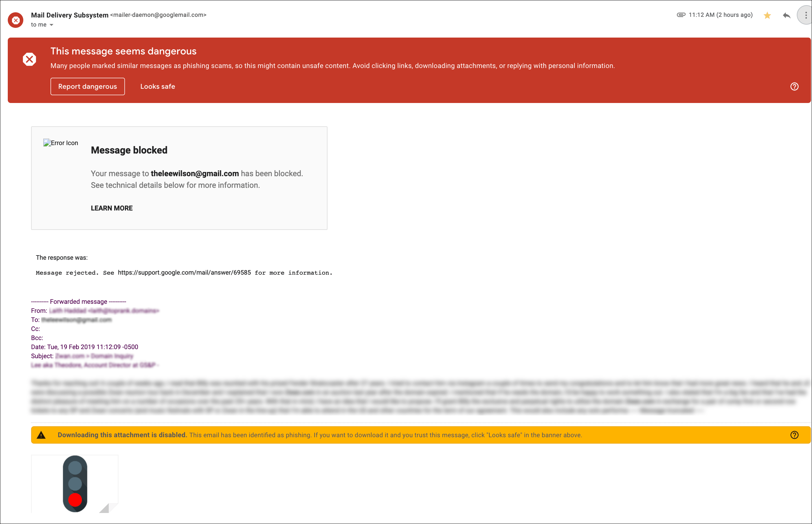Open support.google.com answer 69585 link
This screenshot has width=812, height=524.
(184, 273)
